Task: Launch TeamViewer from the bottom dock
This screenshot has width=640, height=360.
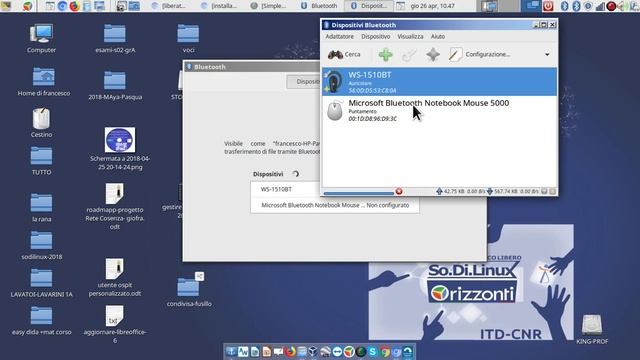Action: click(337, 351)
